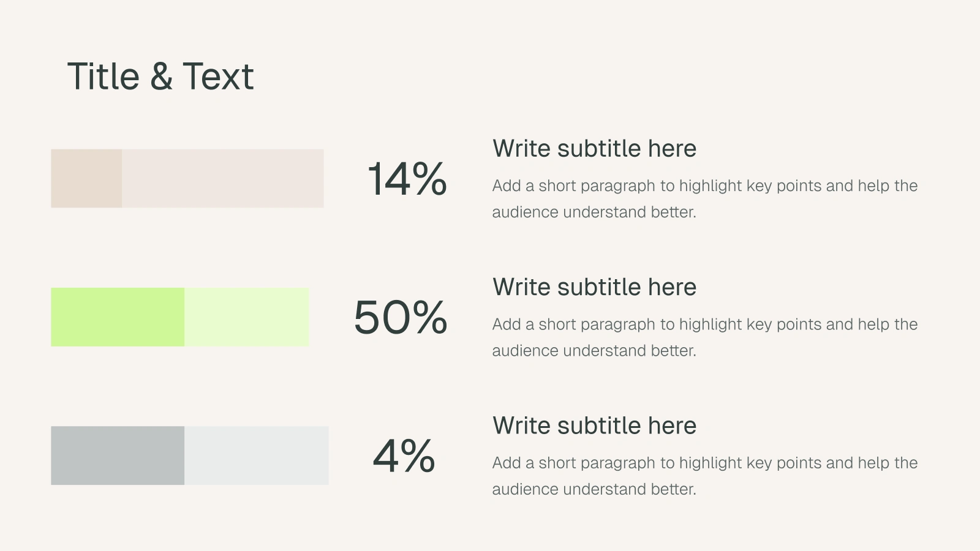980x551 pixels.
Task: Select the subtitle next to the 50% figure
Action: tap(594, 287)
